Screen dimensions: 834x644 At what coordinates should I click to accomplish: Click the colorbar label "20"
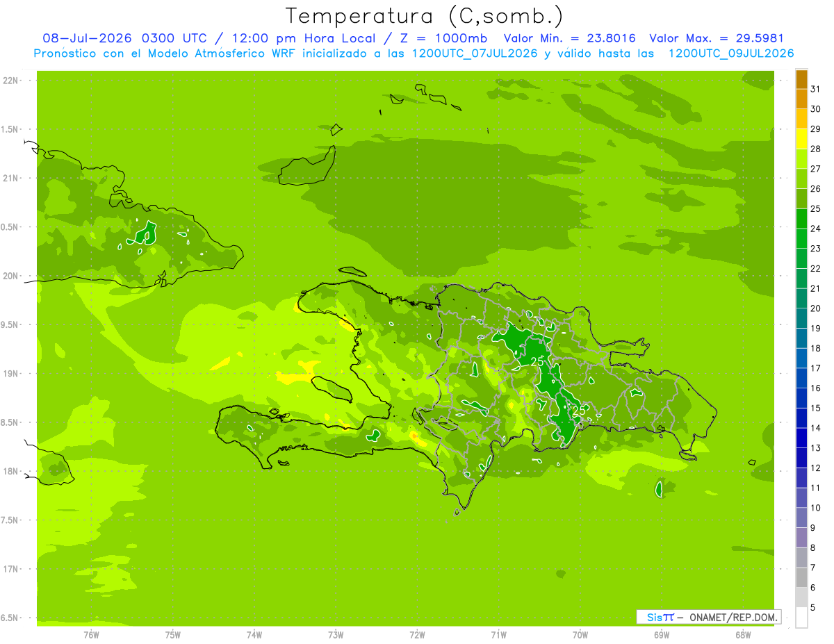pyautogui.click(x=816, y=308)
